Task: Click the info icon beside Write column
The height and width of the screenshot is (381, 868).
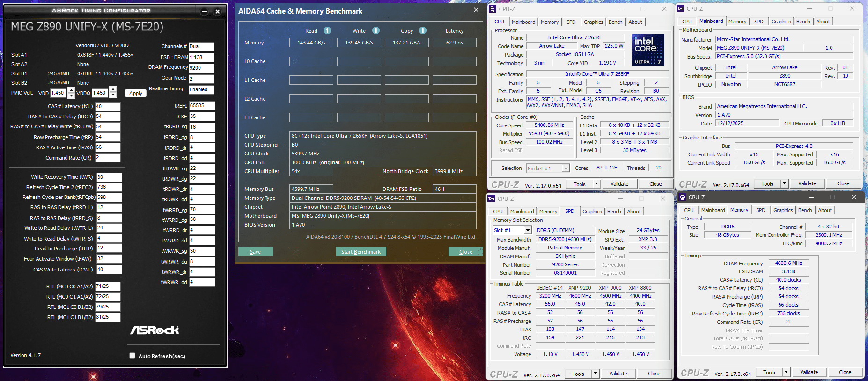Action: coord(376,30)
